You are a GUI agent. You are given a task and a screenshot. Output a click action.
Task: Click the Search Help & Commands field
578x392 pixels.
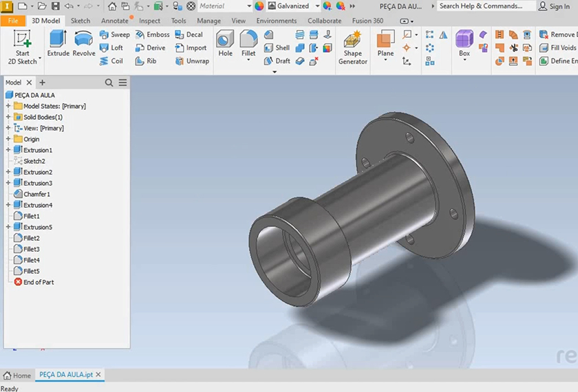click(x=486, y=6)
